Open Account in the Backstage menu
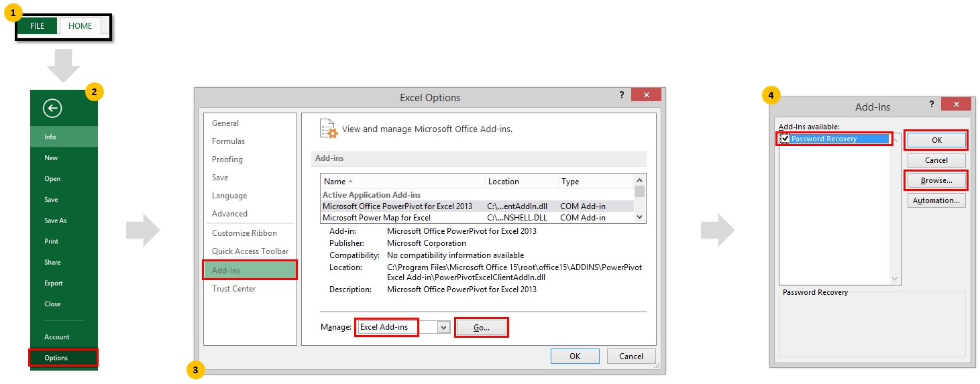The image size is (980, 384). (64, 336)
